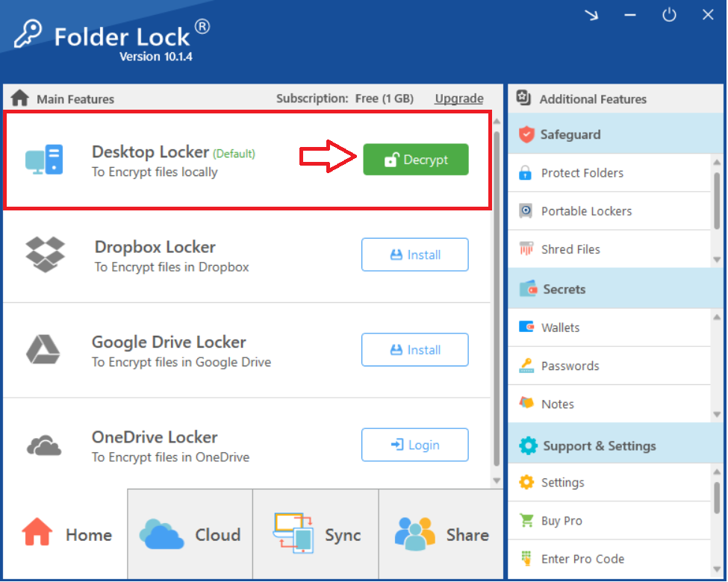Click the Share tab's people icon
The height and width of the screenshot is (582, 728).
click(x=415, y=533)
